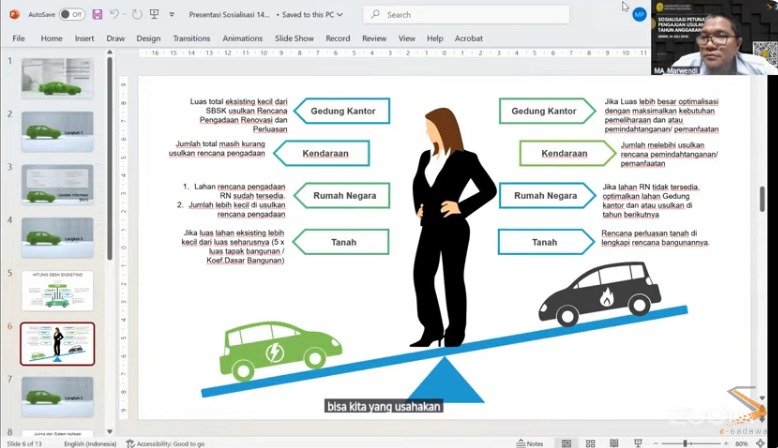Go to the Transitions tab
Screen dimensions: 778x448
(x=192, y=38)
